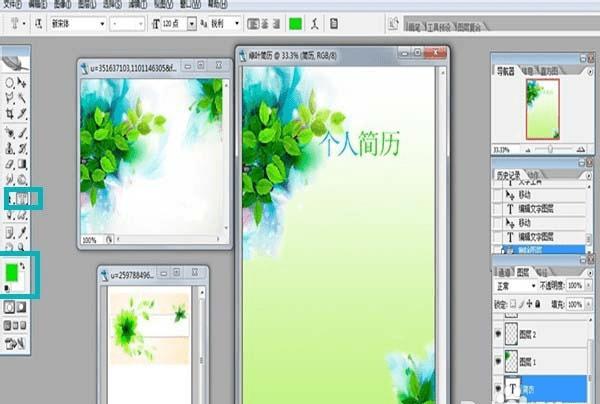Image resolution: width=600 pixels, height=404 pixels.
Task: Click the text color swatch in options bar
Action: 295,24
